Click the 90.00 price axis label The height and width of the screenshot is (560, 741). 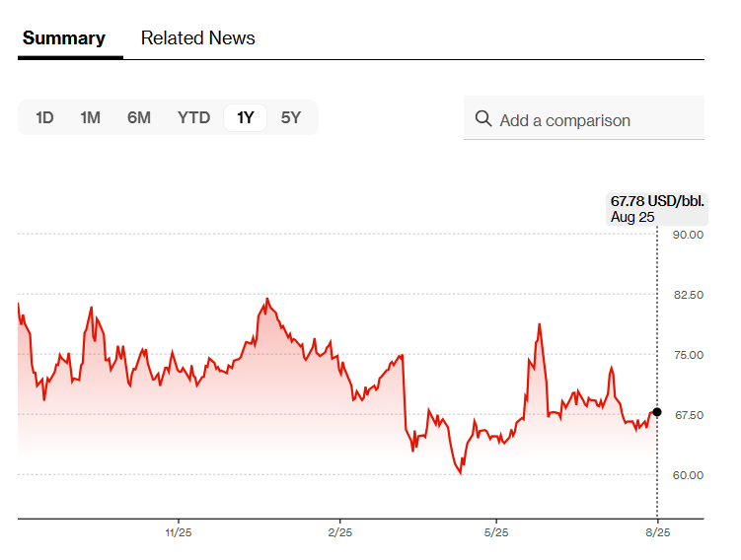point(687,235)
